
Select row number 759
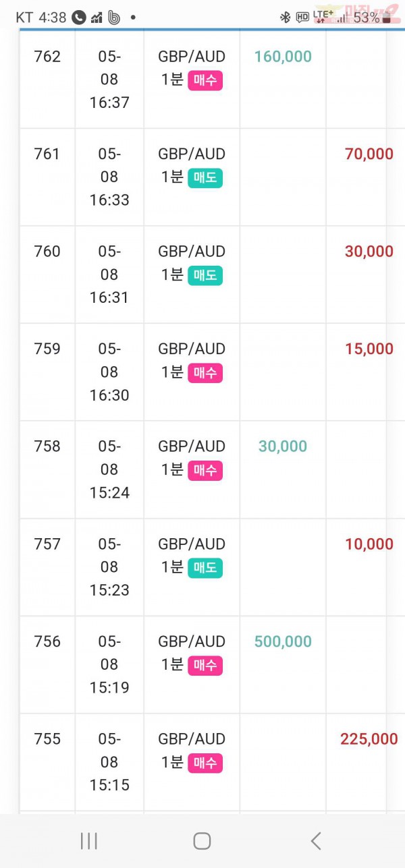47,349
